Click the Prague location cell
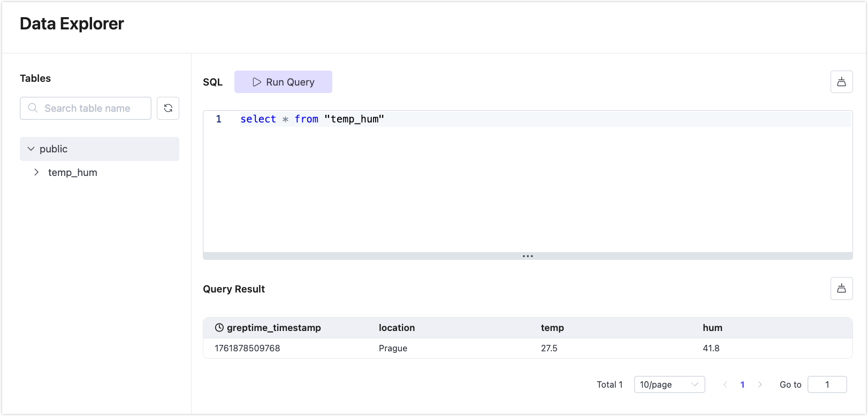Viewport: 868px width, 416px height. tap(393, 348)
